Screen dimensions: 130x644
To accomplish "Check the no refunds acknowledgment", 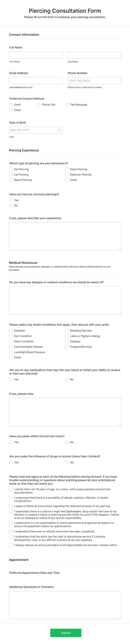I will (x=11, y=531).
